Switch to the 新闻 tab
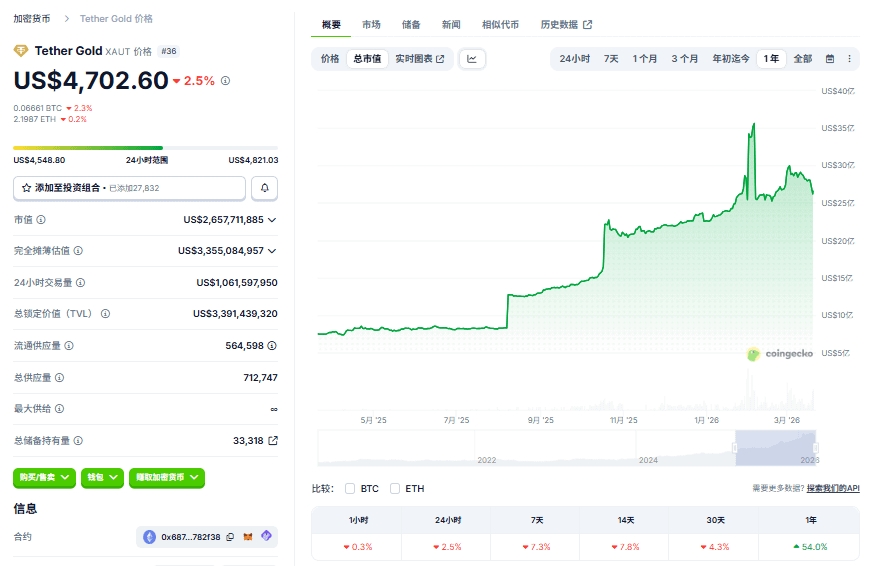The height and width of the screenshot is (566, 875). click(x=451, y=25)
